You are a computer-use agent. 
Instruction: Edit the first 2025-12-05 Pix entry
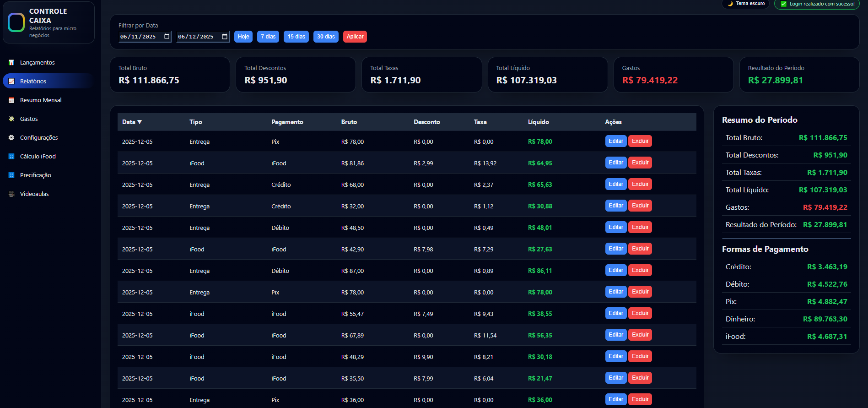click(x=615, y=141)
